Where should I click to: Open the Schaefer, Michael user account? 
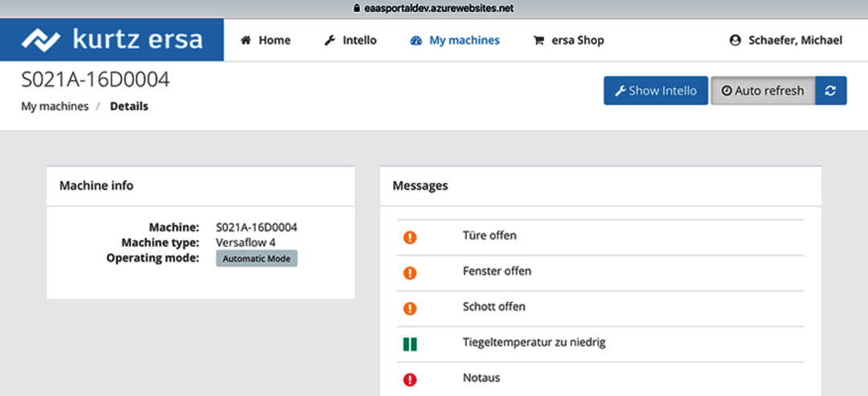point(786,40)
